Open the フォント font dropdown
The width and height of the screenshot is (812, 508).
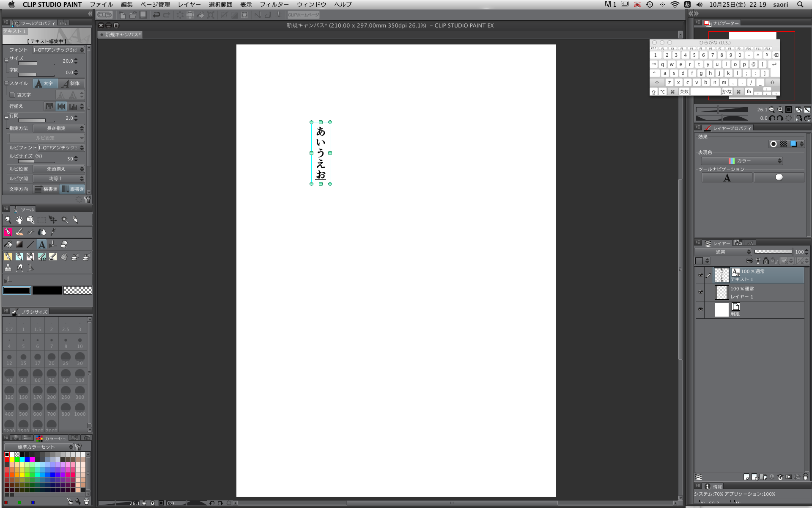click(59, 50)
